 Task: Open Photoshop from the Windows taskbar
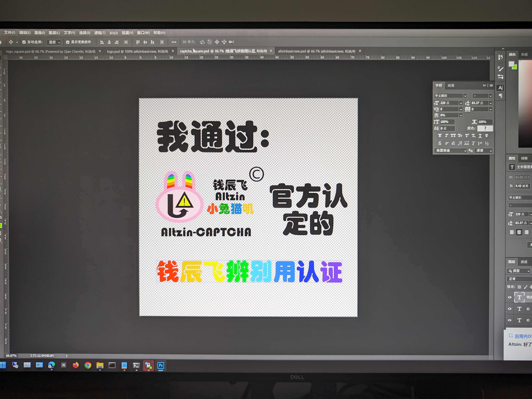(x=161, y=366)
